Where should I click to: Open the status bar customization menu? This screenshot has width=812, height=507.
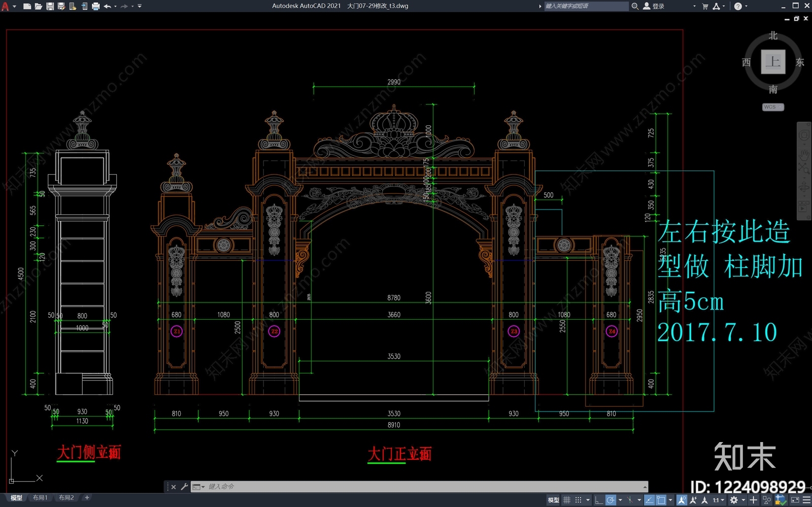(x=806, y=500)
